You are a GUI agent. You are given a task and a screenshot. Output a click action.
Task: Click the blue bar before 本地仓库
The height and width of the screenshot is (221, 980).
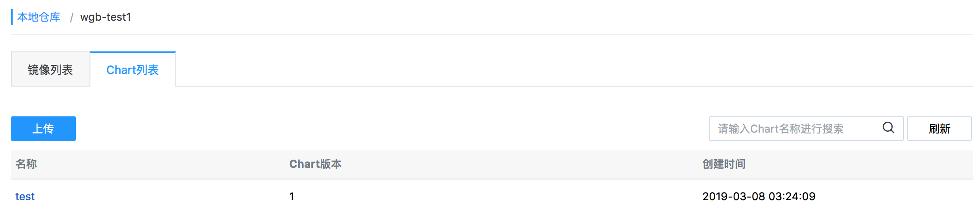coord(12,17)
